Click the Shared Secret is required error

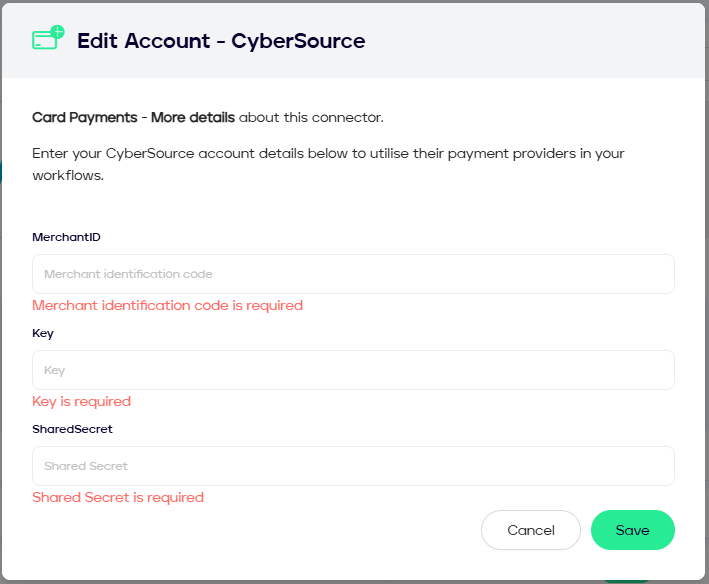click(118, 497)
